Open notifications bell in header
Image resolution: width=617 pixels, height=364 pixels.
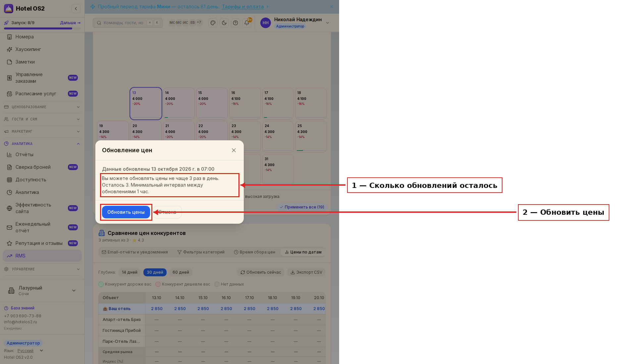pos(247,23)
